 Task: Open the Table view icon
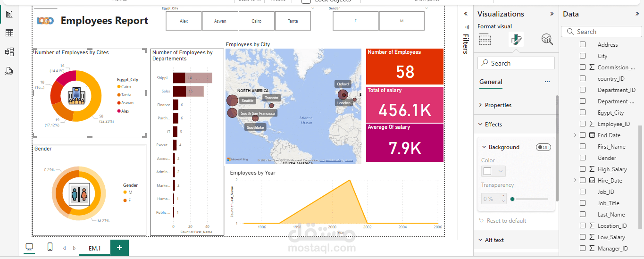[9, 33]
